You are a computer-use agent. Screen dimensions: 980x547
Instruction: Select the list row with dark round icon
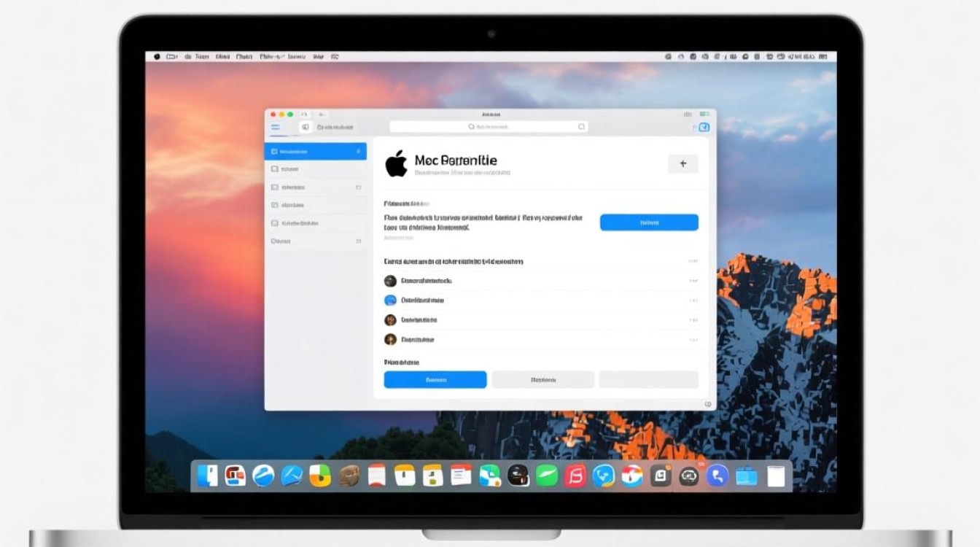(541, 281)
